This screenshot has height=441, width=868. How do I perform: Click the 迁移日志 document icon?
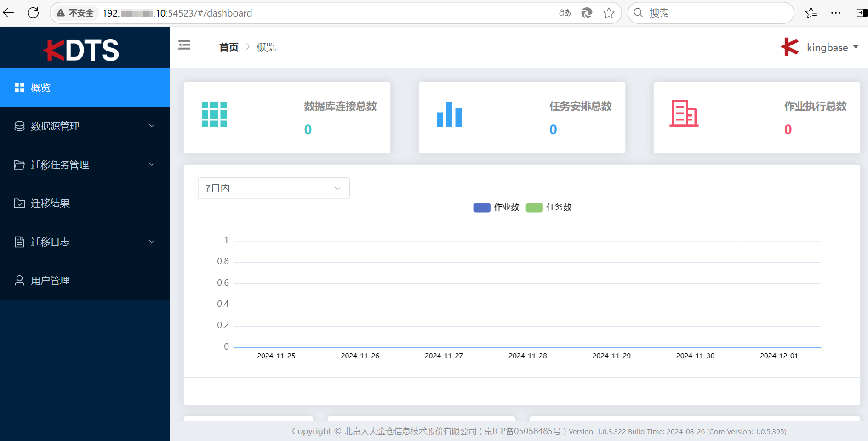(19, 242)
